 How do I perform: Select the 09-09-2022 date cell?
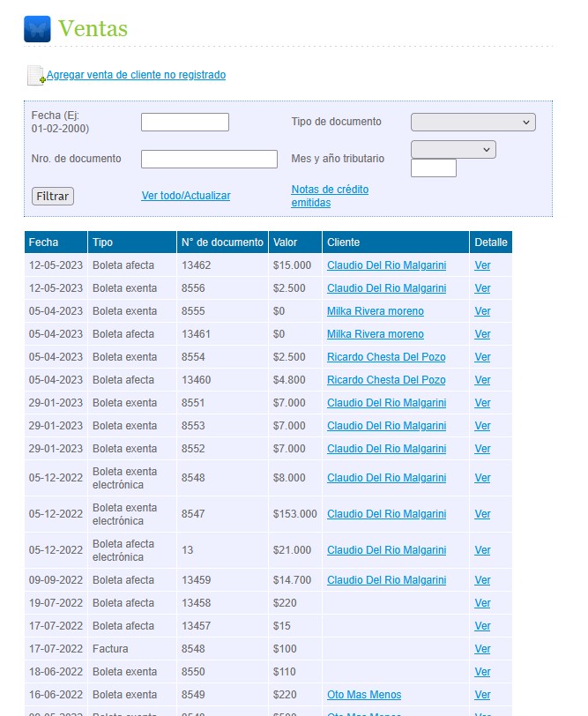pyautogui.click(x=56, y=580)
